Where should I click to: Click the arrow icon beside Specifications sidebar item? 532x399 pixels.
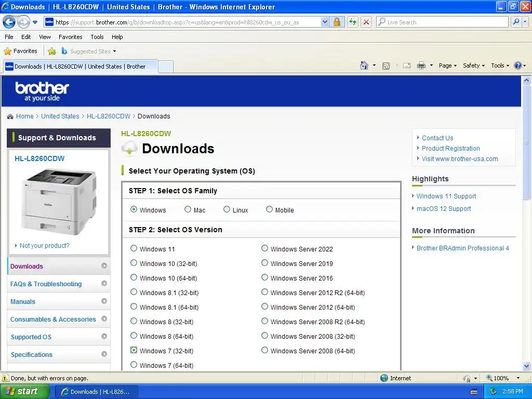(x=104, y=354)
